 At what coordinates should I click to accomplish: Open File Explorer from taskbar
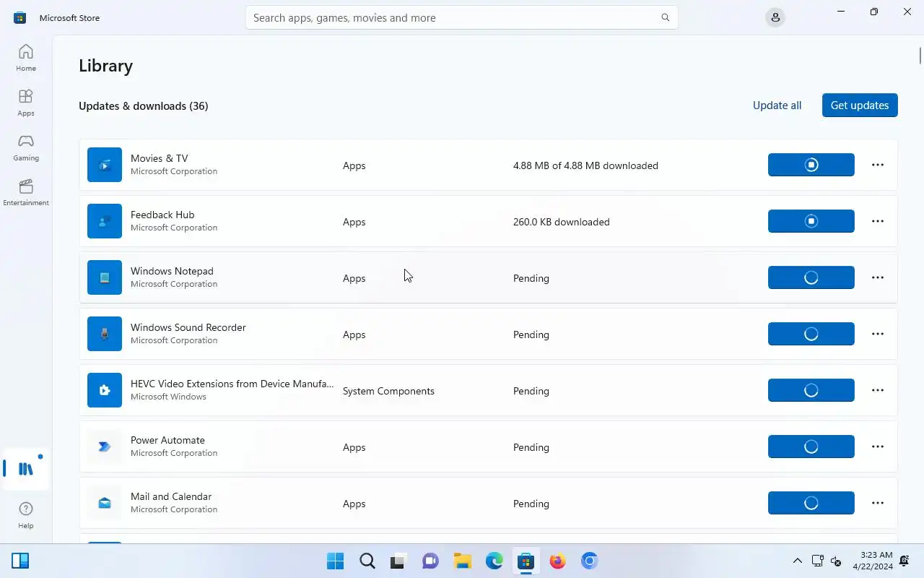pyautogui.click(x=463, y=561)
